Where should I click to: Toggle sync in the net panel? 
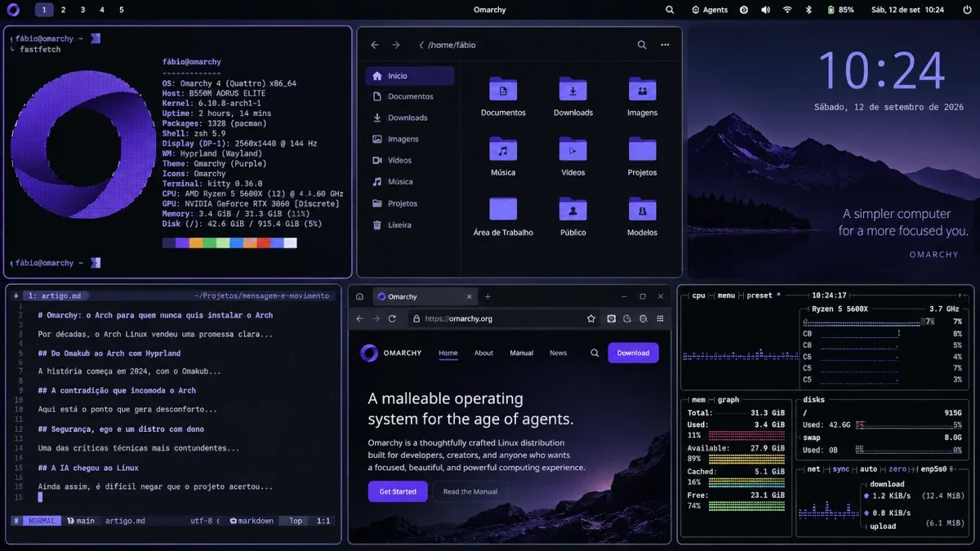pyautogui.click(x=841, y=469)
